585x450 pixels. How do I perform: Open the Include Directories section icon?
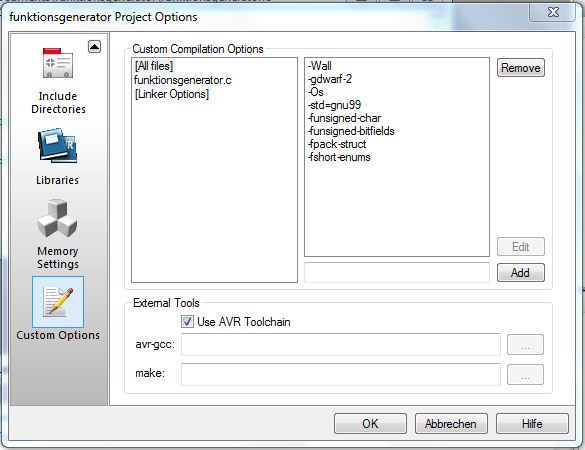click(57, 62)
